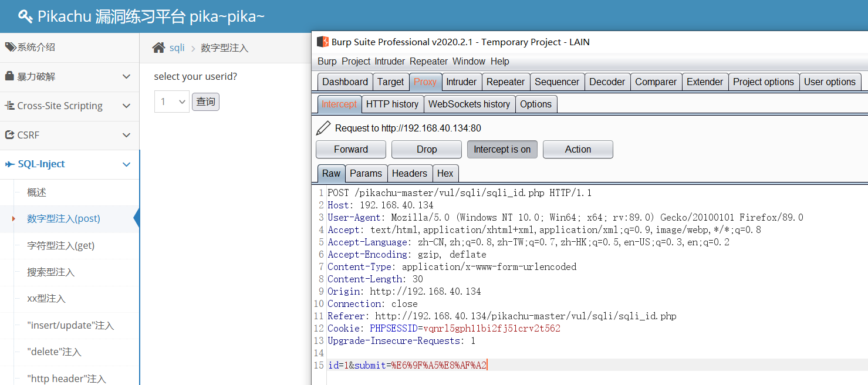Open Project options tab

(764, 82)
